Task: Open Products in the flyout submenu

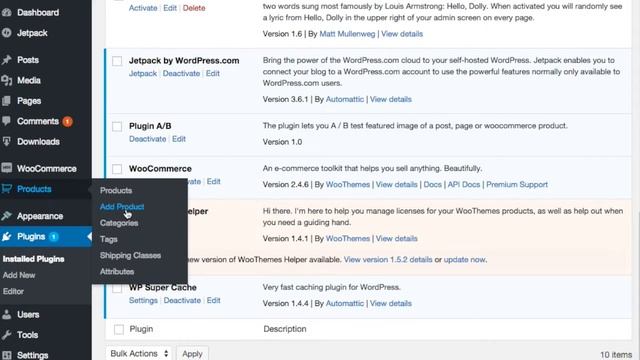Action: coord(116,191)
